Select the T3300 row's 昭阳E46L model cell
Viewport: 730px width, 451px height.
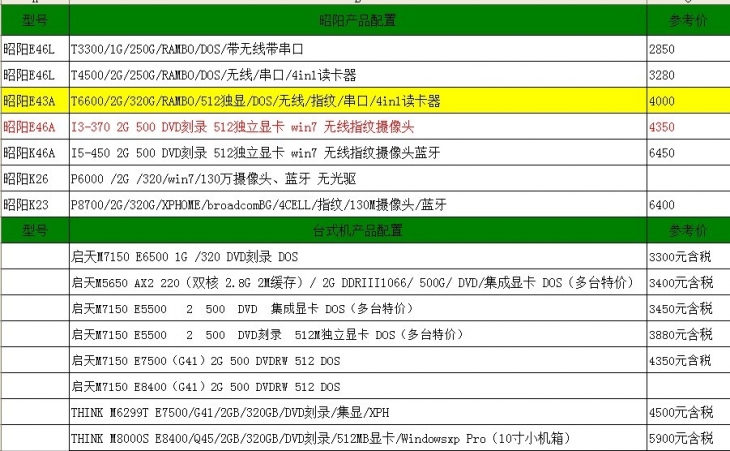pos(35,49)
